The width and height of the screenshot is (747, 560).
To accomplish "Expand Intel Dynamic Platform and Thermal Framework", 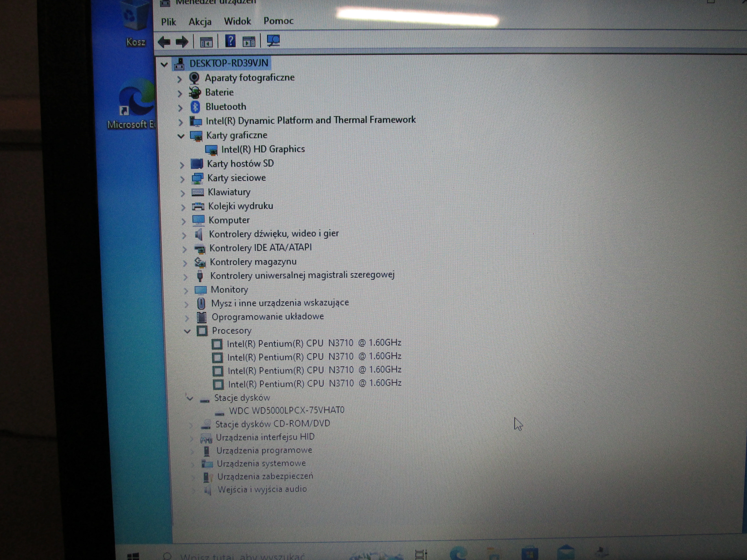I will click(181, 122).
